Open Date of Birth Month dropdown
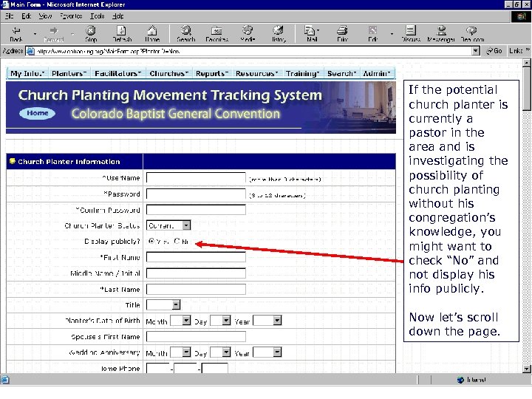Screen dimensions: 532x399 pos(180,320)
